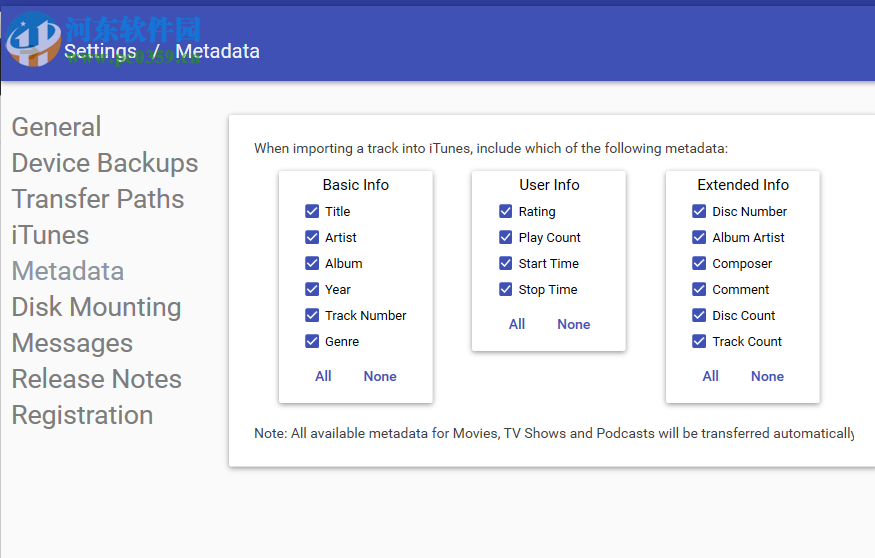
Task: Toggle the Genre checkbox
Action: (x=312, y=342)
